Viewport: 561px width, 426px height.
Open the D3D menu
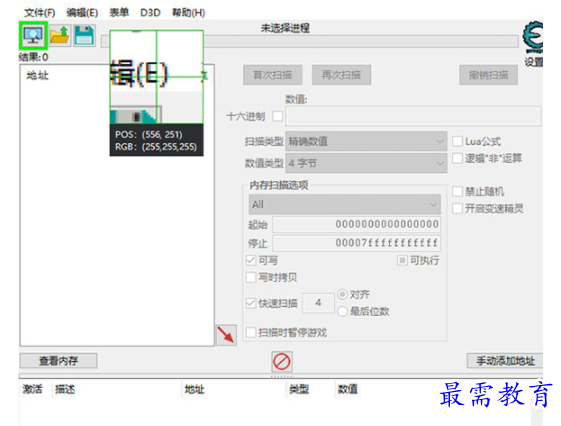click(150, 13)
